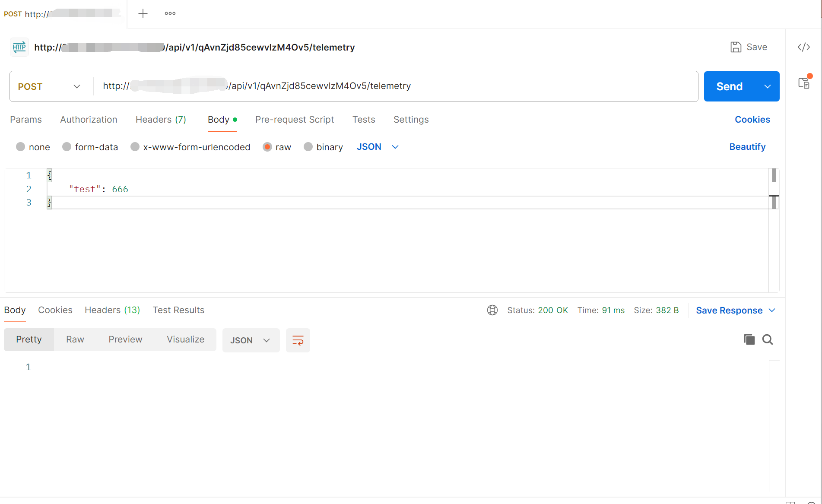Copy response using the copy icon
The width and height of the screenshot is (822, 504).
tap(749, 339)
